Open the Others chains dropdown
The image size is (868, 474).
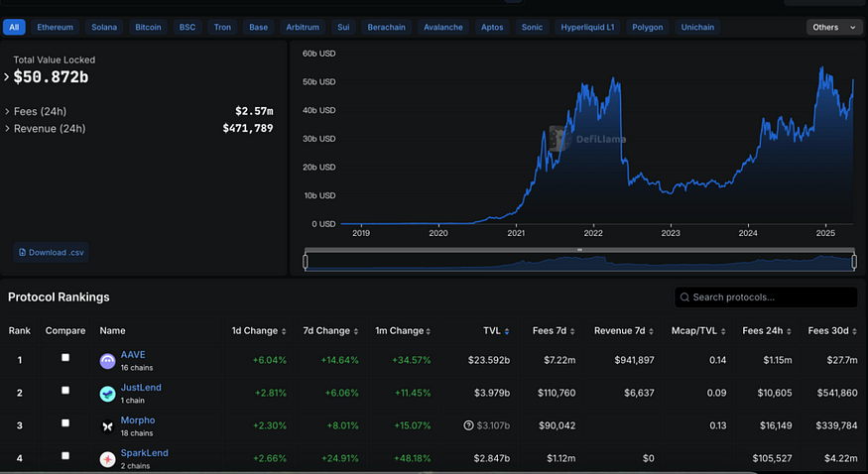[832, 27]
